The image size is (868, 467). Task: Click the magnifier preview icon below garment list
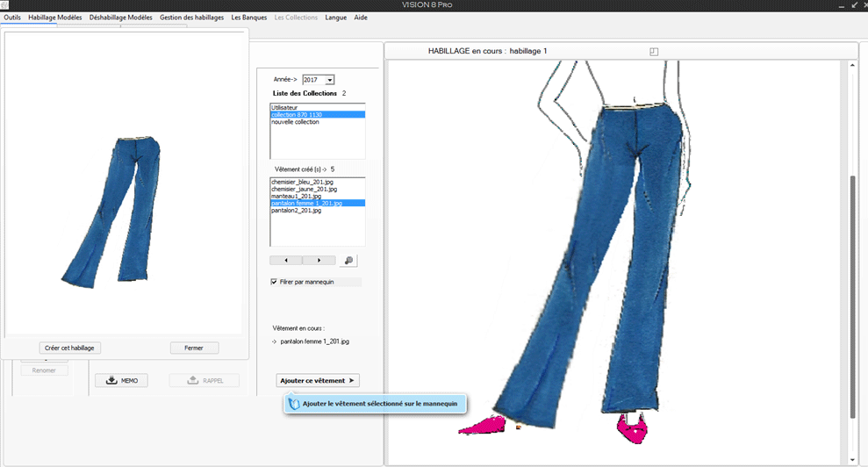pyautogui.click(x=348, y=261)
